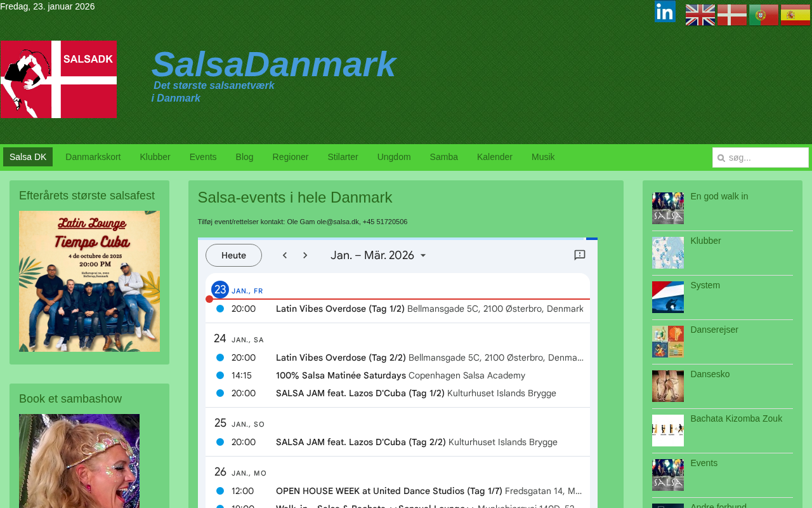Open Latin Vibes Overdose (Tag 2/2) event
This screenshot has height=508, width=812.
click(x=398, y=358)
